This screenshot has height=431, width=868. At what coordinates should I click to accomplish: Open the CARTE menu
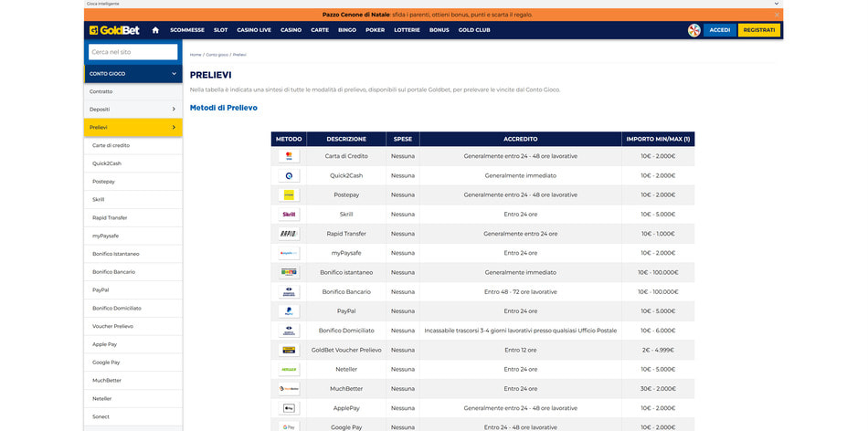pyautogui.click(x=320, y=30)
